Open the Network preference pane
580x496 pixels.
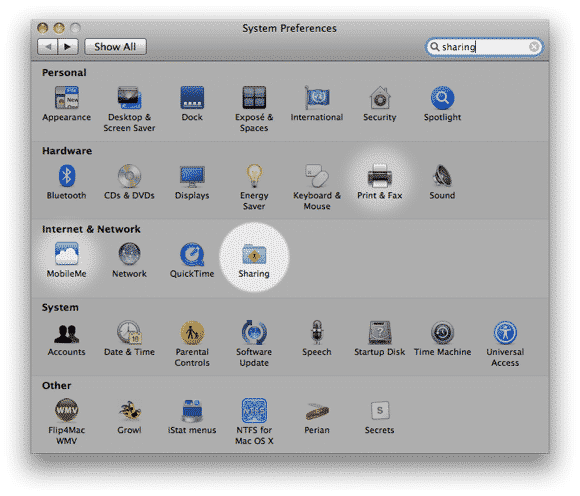pyautogui.click(x=129, y=260)
